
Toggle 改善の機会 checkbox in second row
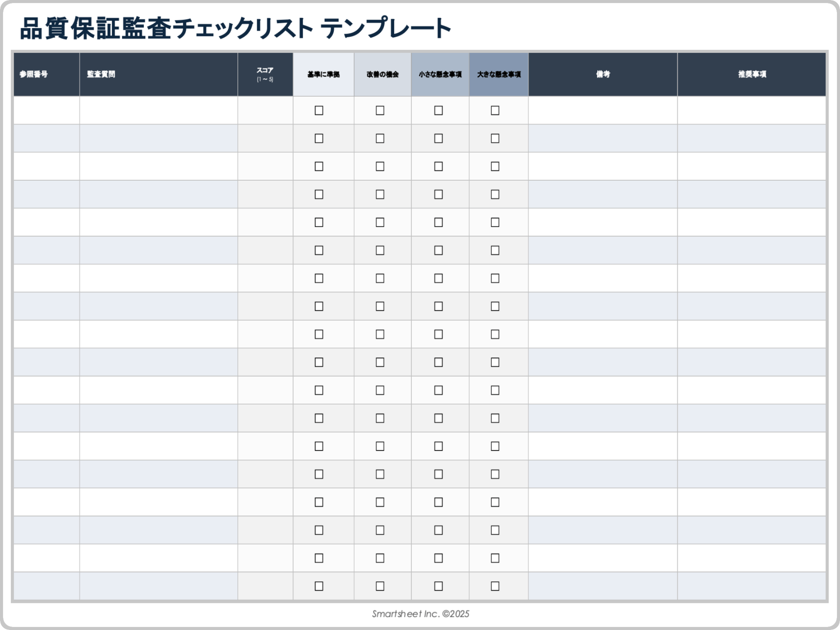coord(380,139)
